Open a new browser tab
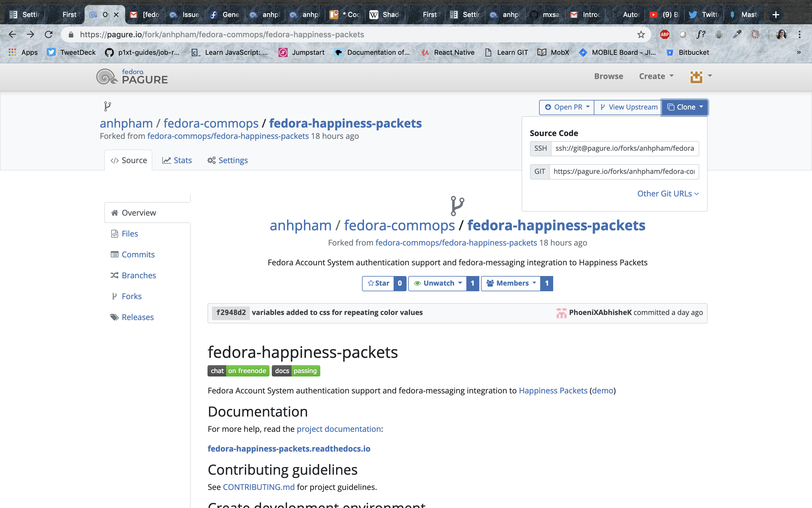This screenshot has width=812, height=508. click(x=775, y=14)
